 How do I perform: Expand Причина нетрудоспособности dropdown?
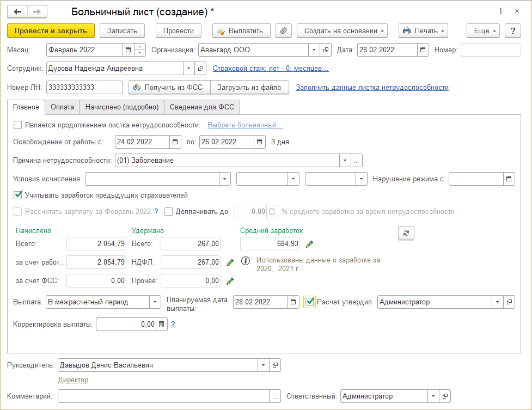[345, 161]
